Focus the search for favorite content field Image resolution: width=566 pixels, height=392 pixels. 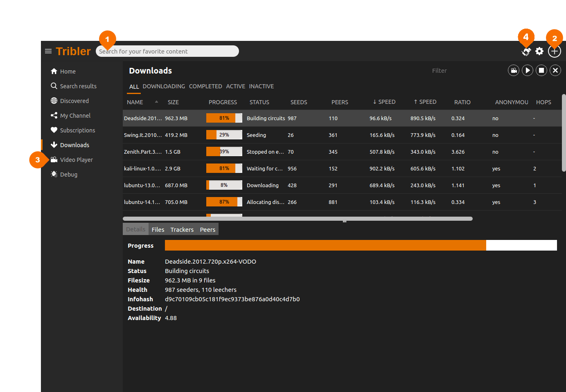[x=167, y=51]
